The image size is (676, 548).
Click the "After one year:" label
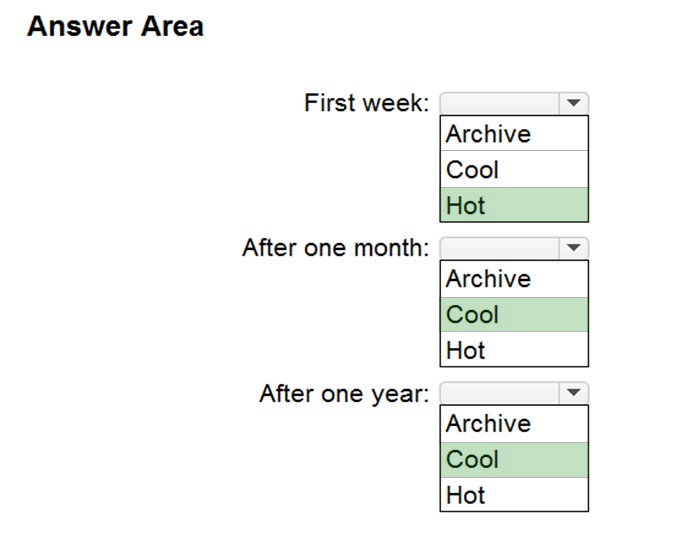[344, 393]
